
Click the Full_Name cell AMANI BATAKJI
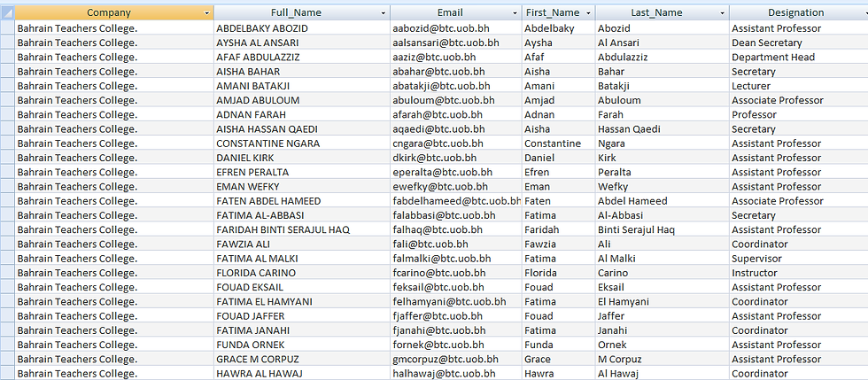point(302,86)
